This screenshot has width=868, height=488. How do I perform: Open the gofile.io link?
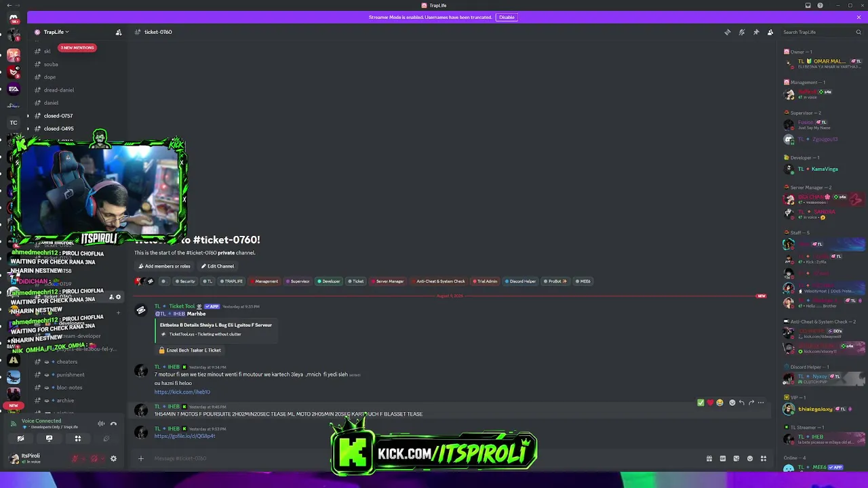184,436
